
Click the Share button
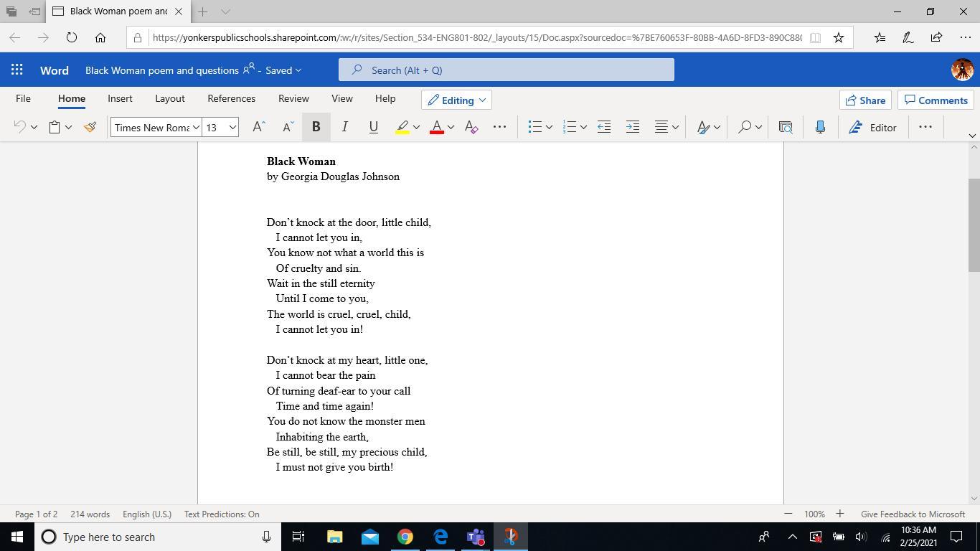pos(865,100)
